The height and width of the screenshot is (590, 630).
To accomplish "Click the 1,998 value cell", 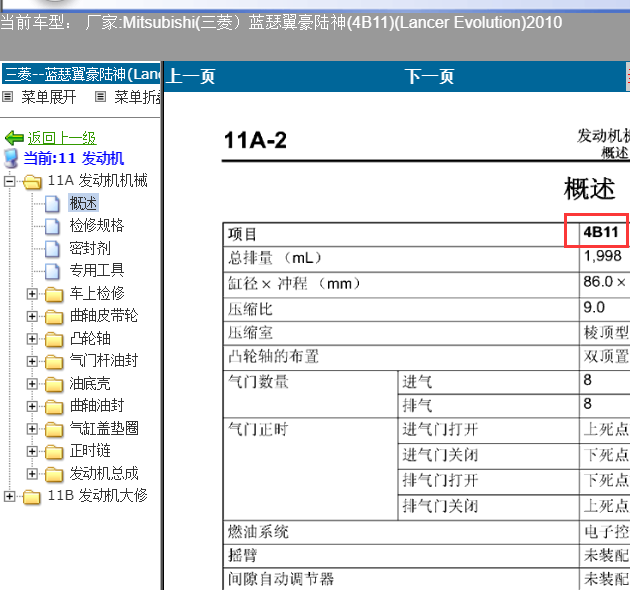I will click(604, 259).
